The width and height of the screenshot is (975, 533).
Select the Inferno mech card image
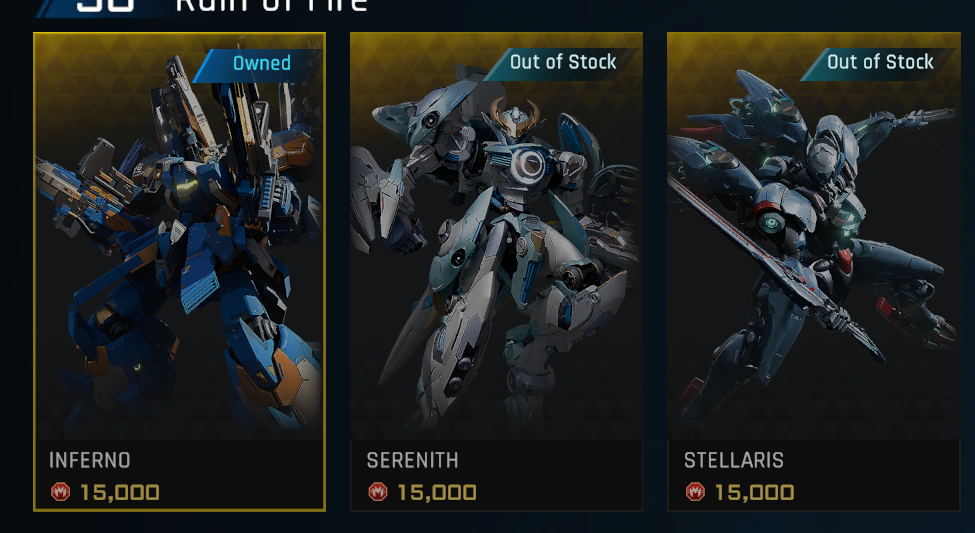coord(179,236)
